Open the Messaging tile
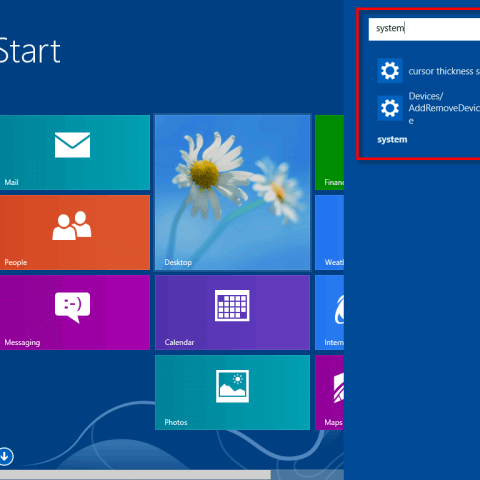 pos(75,312)
